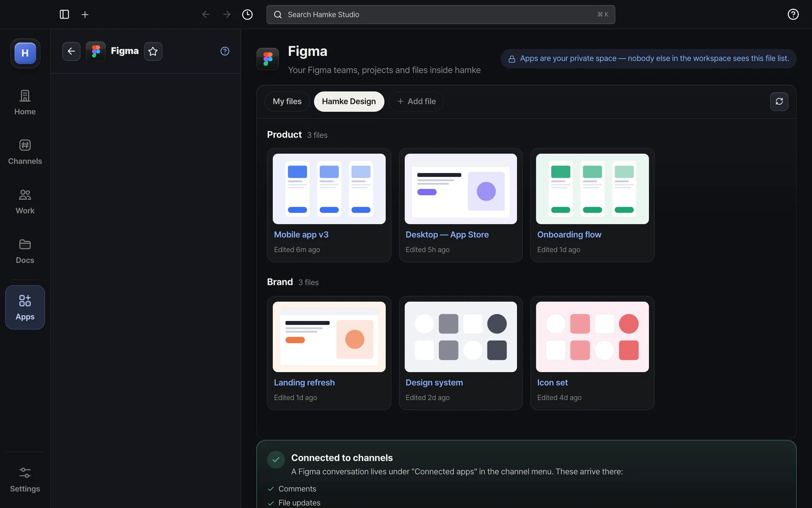Click the Icon set title link
Screen dimensions: 812x508
coord(552,383)
